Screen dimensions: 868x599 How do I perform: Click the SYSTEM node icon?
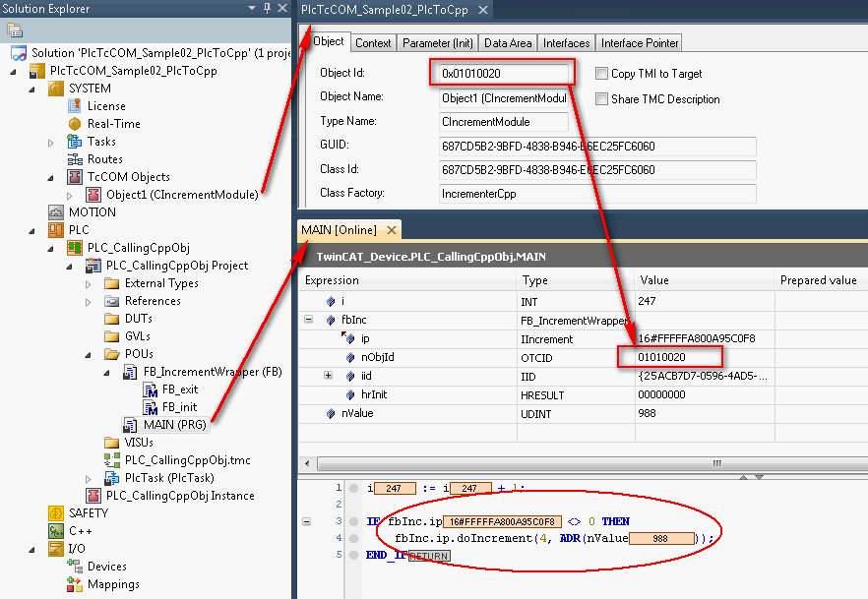56,89
